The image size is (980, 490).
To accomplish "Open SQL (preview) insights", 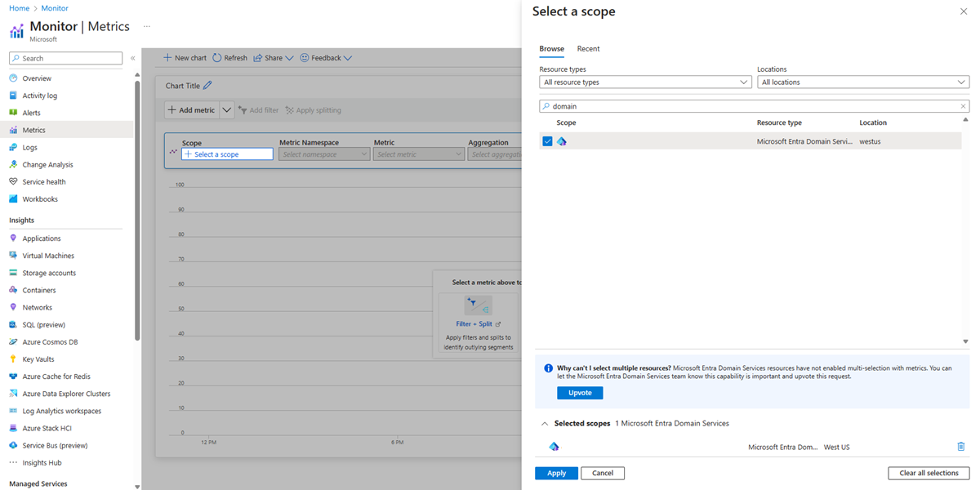I will [x=43, y=324].
